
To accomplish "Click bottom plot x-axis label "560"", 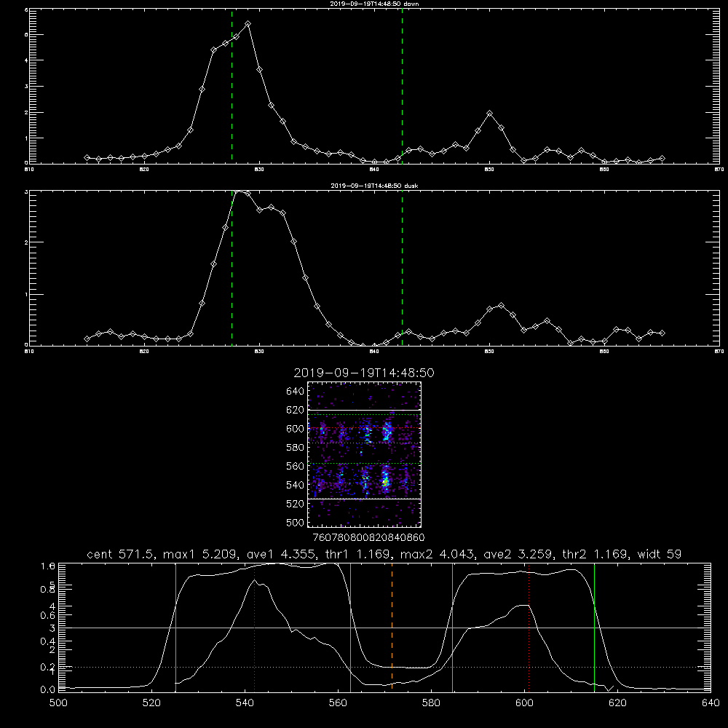I will click(338, 703).
